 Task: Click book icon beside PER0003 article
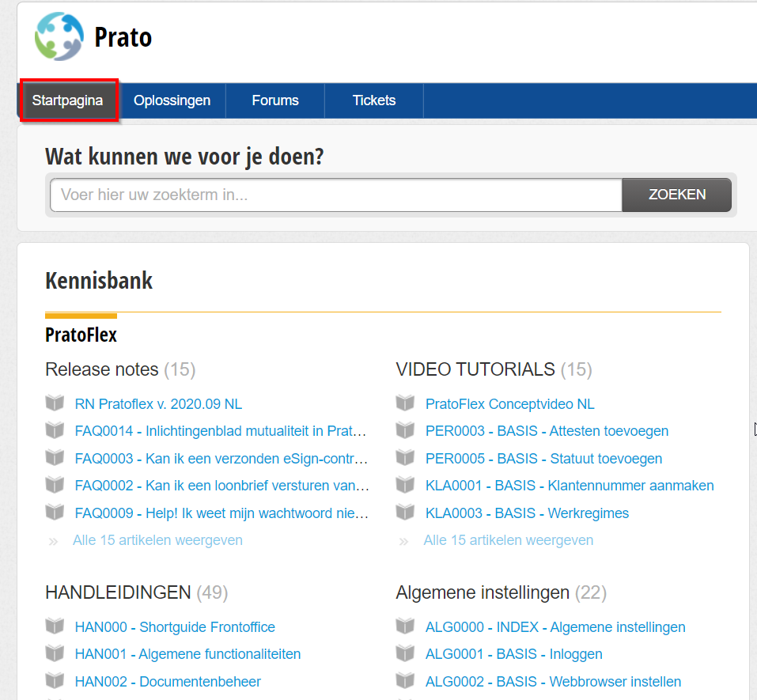click(406, 429)
